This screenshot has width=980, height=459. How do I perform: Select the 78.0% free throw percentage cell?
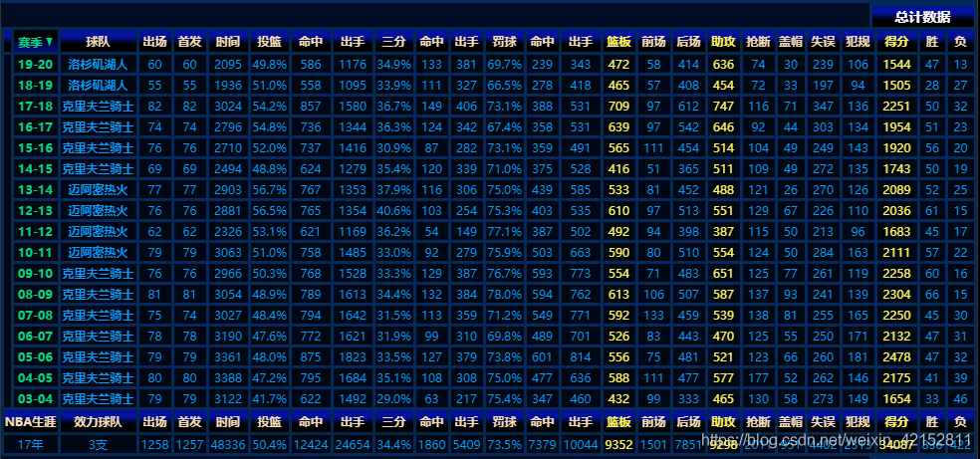coord(504,295)
